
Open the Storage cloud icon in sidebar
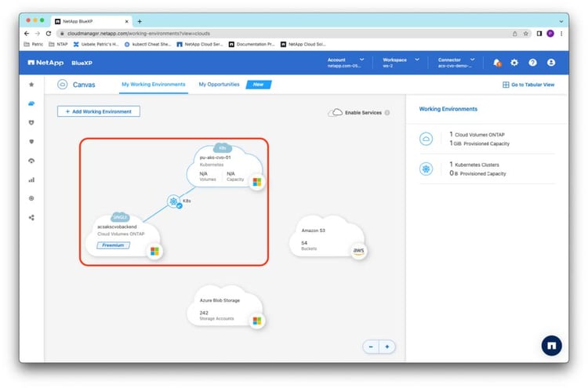31,103
